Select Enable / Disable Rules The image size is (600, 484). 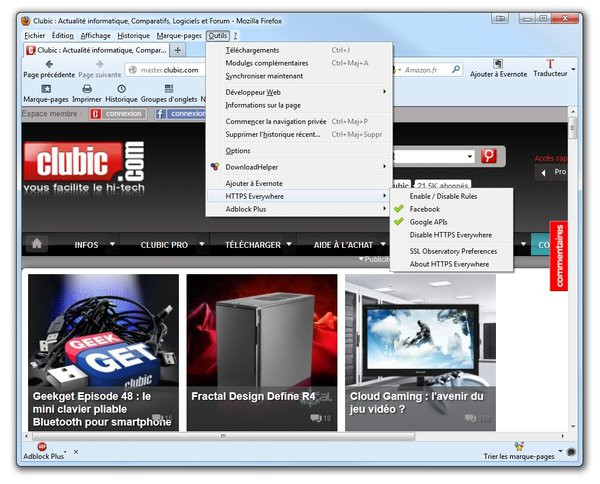point(452,196)
